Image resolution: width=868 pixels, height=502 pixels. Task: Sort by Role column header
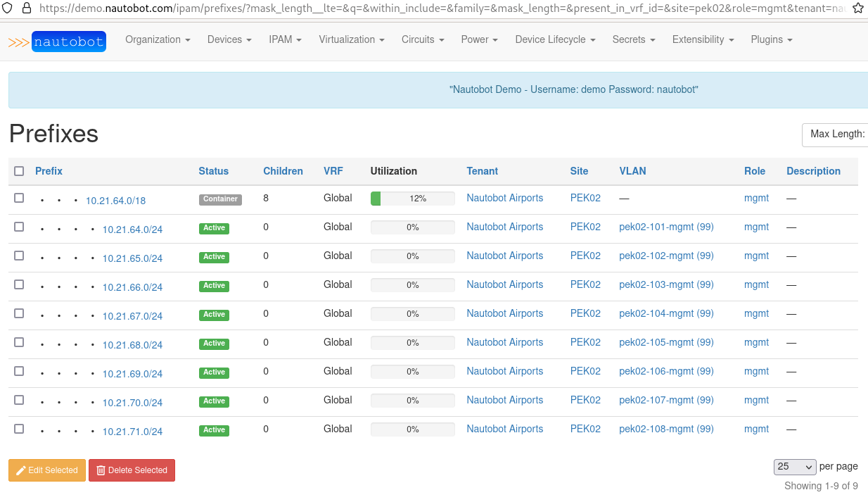[755, 171]
